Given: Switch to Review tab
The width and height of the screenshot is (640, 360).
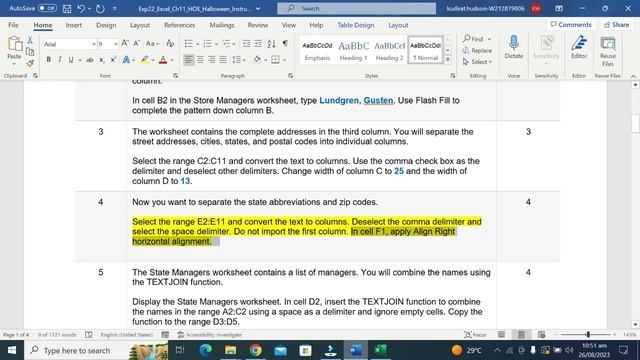Looking at the screenshot, I should click(x=258, y=25).
